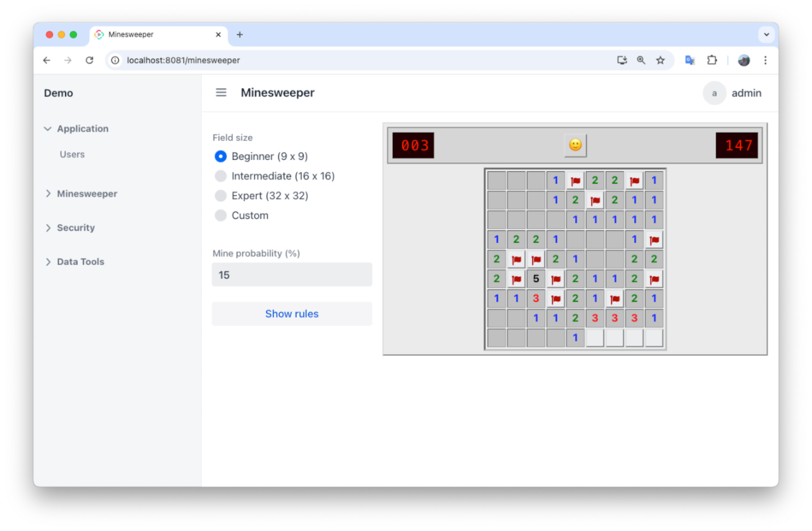Click the flag directly left of the 5

tap(516, 279)
